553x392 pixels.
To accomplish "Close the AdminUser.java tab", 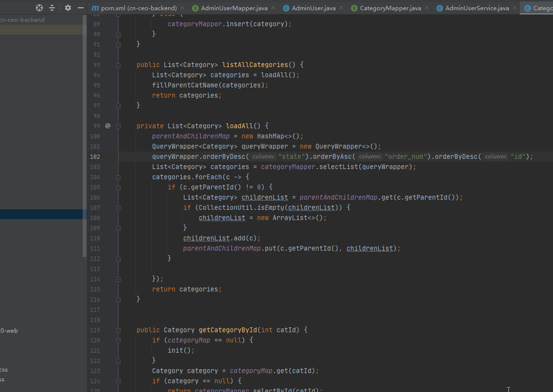I will point(341,8).
